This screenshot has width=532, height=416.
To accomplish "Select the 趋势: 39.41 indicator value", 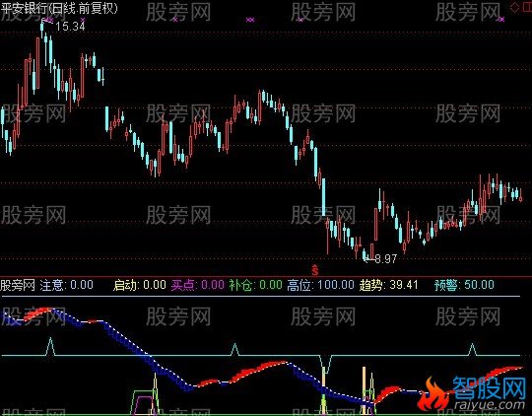I will click(389, 285).
